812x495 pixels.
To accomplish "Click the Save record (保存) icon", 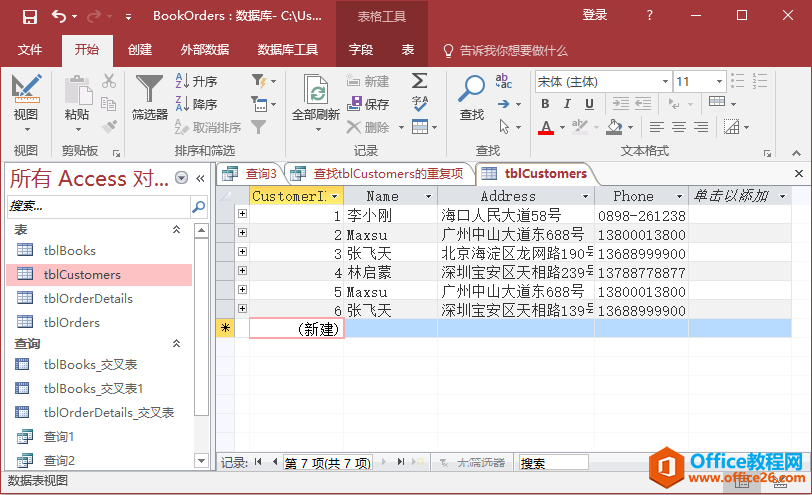I will point(368,104).
